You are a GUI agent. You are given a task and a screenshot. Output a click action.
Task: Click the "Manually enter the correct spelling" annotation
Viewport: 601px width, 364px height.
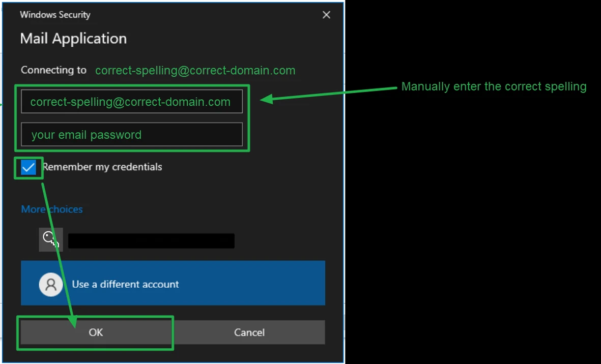tap(494, 86)
